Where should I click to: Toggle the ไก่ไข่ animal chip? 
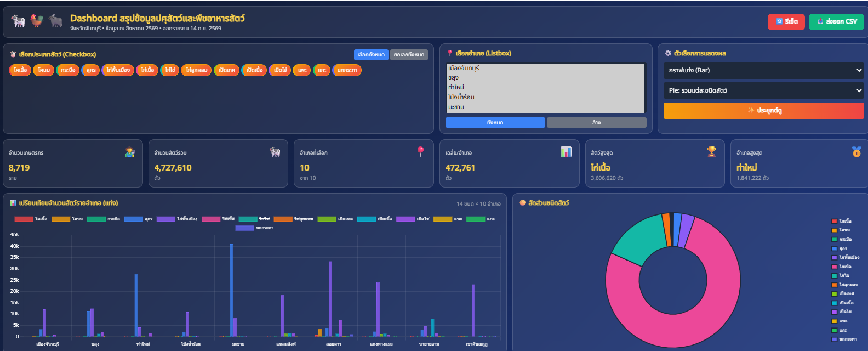pos(170,70)
